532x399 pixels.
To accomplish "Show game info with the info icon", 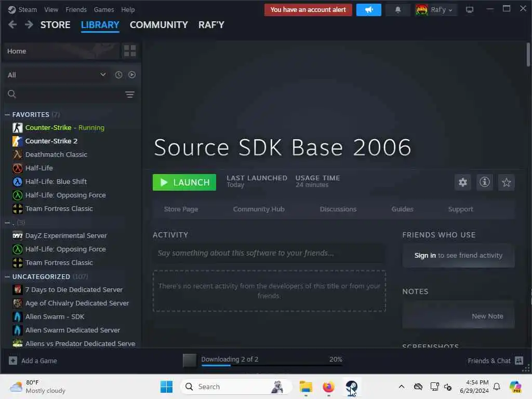I will 485,182.
